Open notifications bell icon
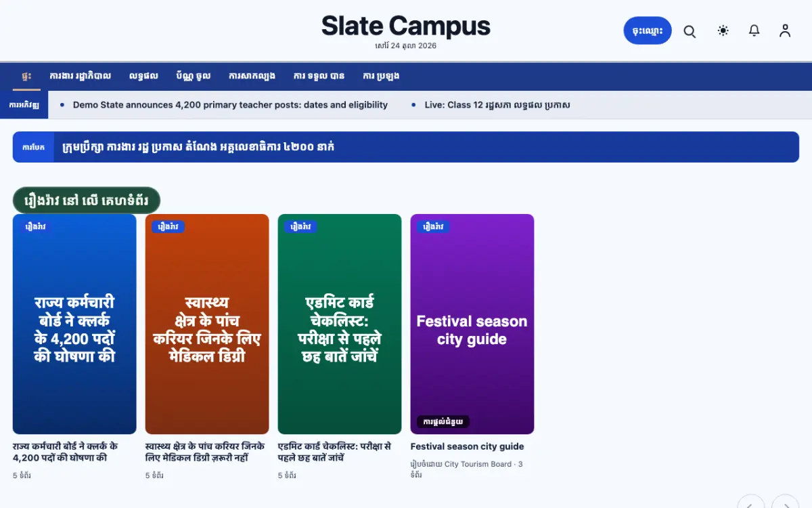812x508 pixels. pyautogui.click(x=754, y=30)
